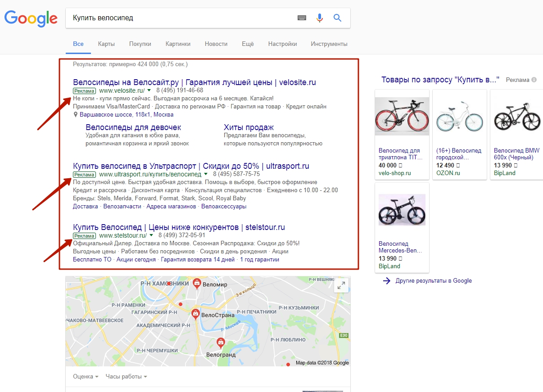Open the Цены ниже конкурентов stelstour.ru headline
543x392 pixels.
tap(179, 227)
